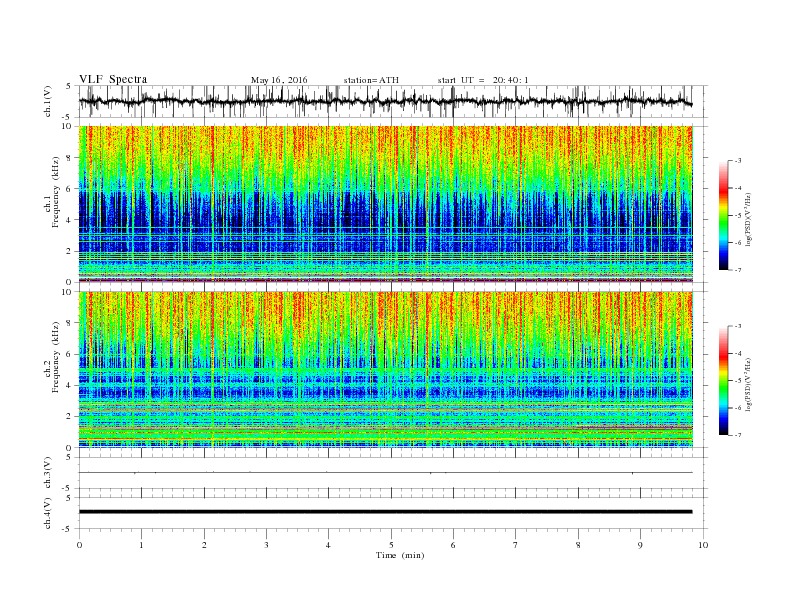Click the log(PSD) label beside ch.2 colorbar
Screen dimensions: 792x612
[x=748, y=384]
